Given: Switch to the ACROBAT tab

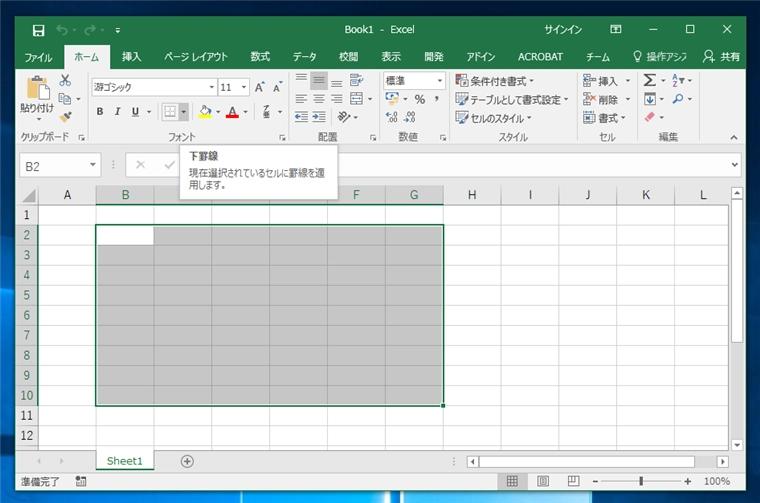Looking at the screenshot, I should [x=540, y=57].
